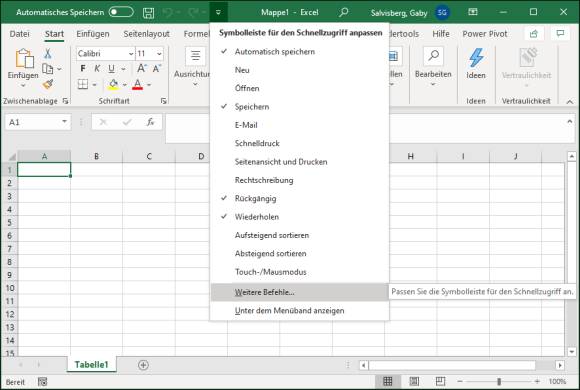
Task: Apply bold with the F button
Action: pyautogui.click(x=83, y=68)
